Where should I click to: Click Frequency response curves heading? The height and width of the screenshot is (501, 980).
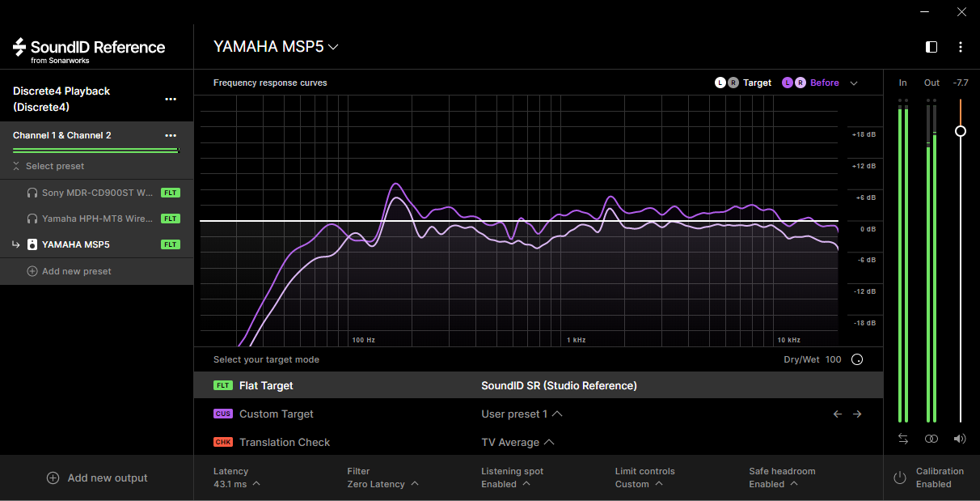coord(270,83)
